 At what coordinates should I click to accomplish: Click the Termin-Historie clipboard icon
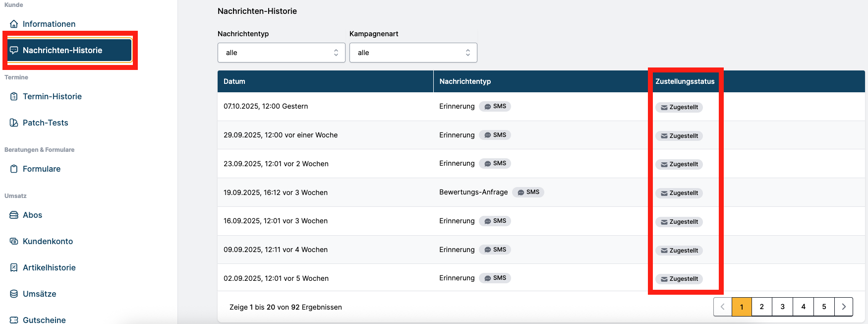[x=14, y=96]
